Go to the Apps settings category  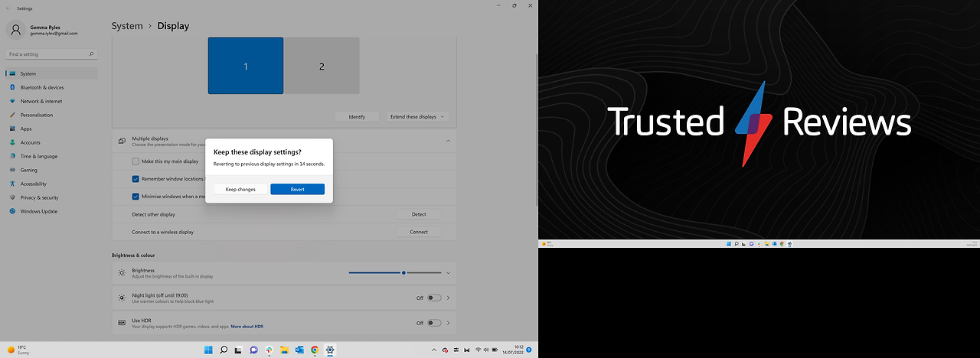click(x=52, y=129)
